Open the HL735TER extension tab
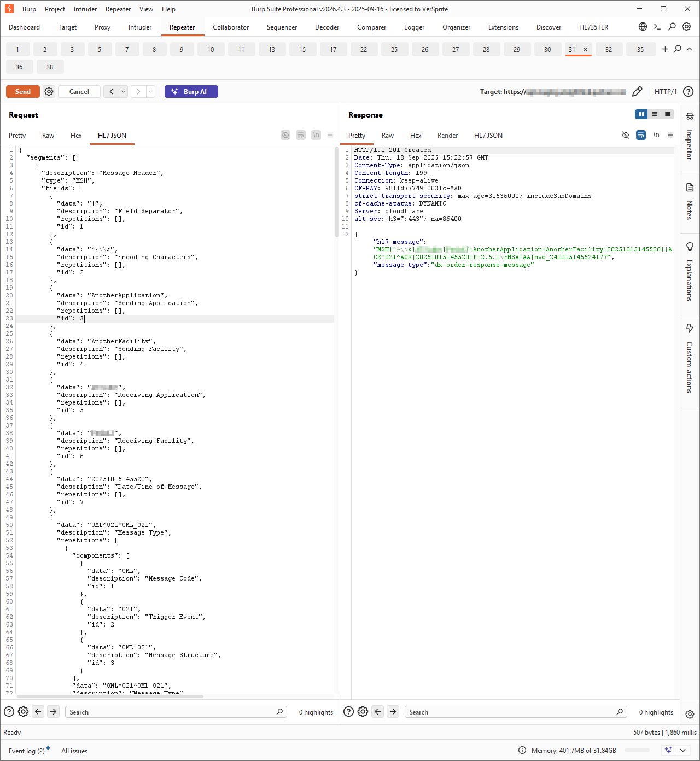Viewport: 700px width, 761px height. pos(593,27)
